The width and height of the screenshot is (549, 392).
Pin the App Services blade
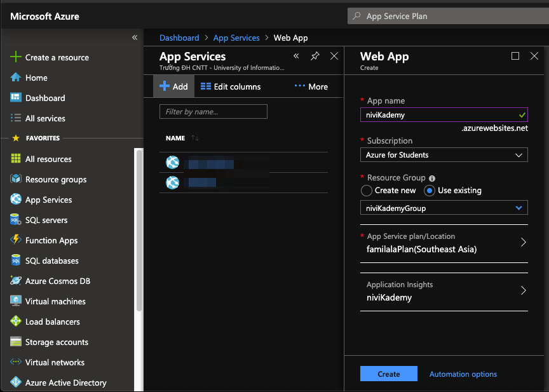(315, 56)
